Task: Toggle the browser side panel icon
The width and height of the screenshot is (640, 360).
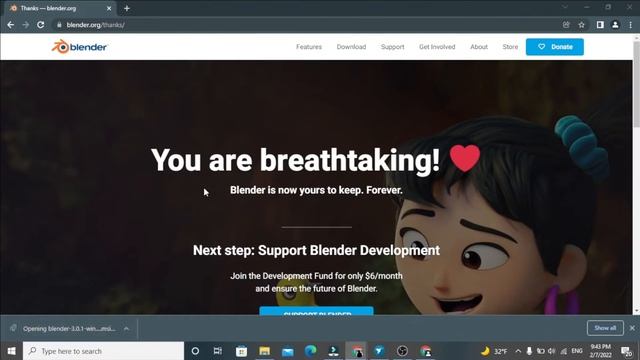Action: pos(600,25)
